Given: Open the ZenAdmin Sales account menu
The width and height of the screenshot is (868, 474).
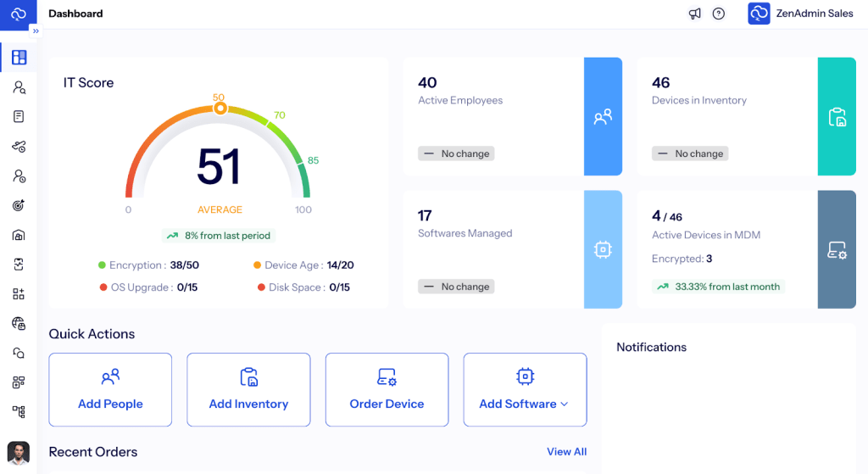Looking at the screenshot, I should (x=801, y=14).
